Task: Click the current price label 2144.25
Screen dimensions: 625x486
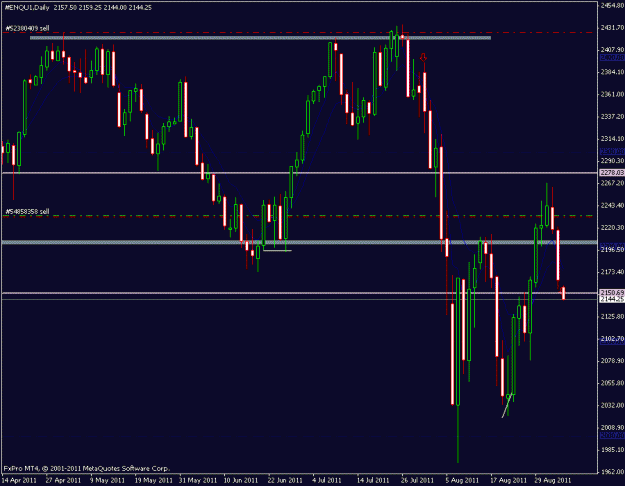Action: (612, 299)
